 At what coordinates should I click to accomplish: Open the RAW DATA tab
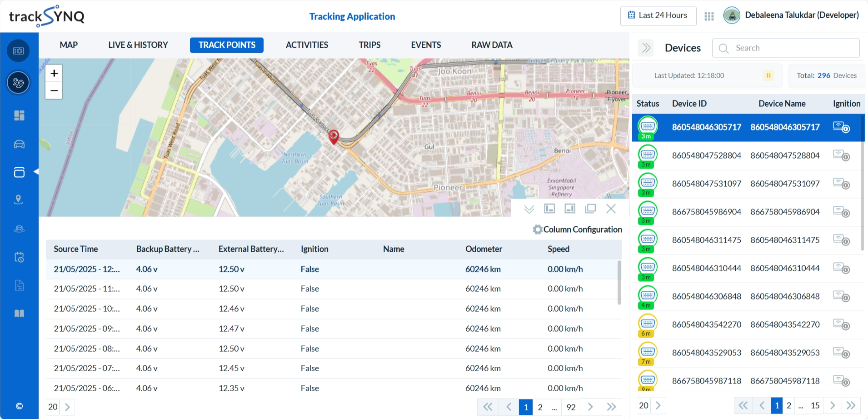click(x=491, y=45)
